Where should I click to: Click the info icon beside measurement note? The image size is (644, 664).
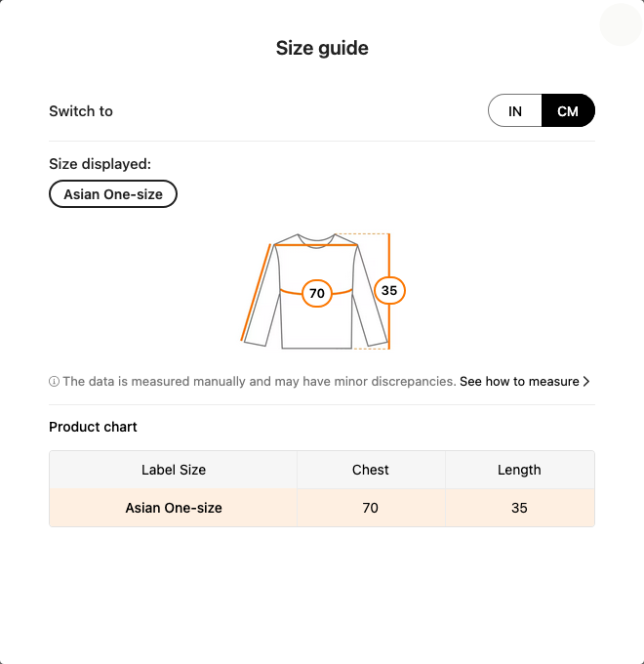pos(54,381)
